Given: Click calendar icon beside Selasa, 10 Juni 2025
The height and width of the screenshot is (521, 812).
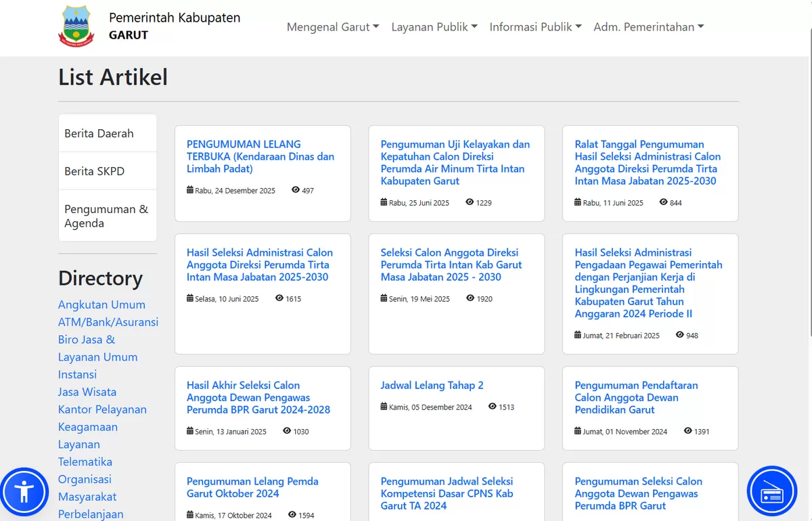Looking at the screenshot, I should pyautogui.click(x=190, y=298).
